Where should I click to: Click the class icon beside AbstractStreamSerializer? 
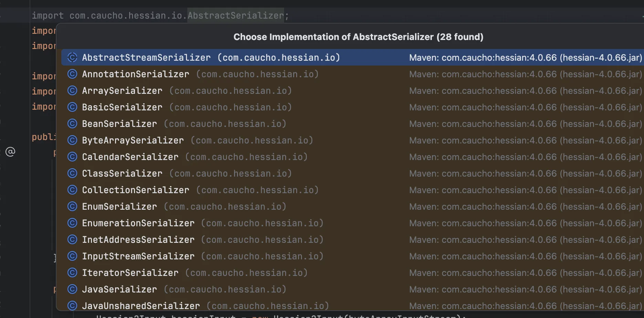coord(72,58)
